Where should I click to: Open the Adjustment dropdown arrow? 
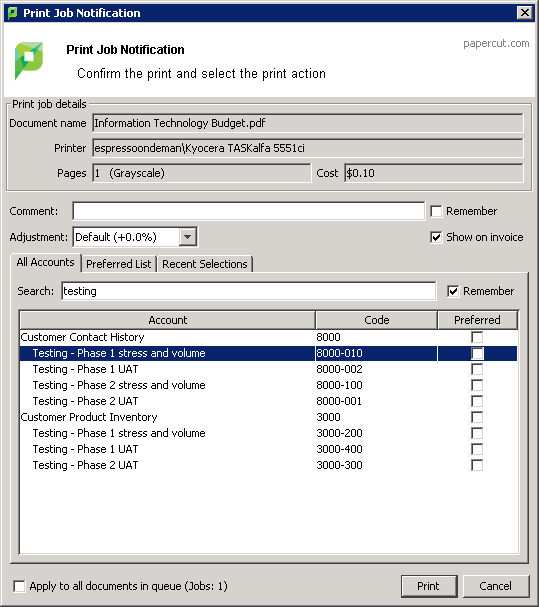tap(187, 237)
